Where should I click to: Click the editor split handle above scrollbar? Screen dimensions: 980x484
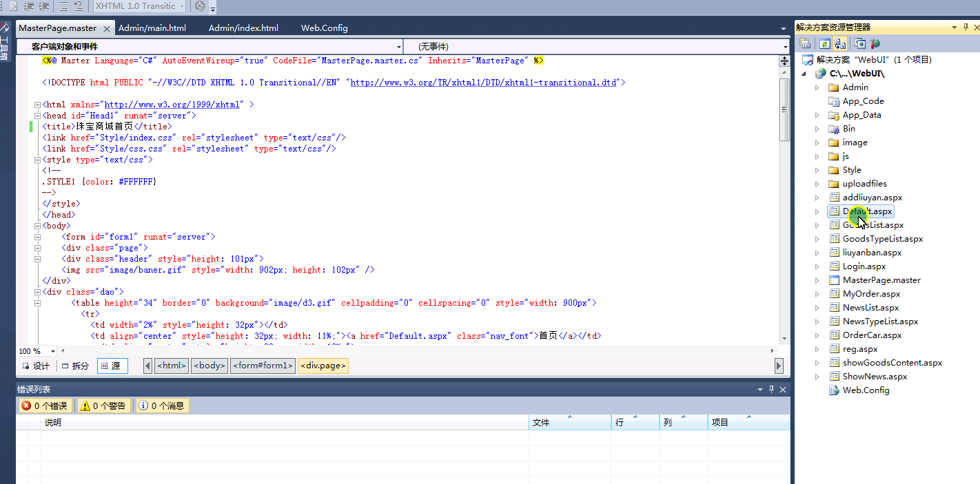click(784, 61)
